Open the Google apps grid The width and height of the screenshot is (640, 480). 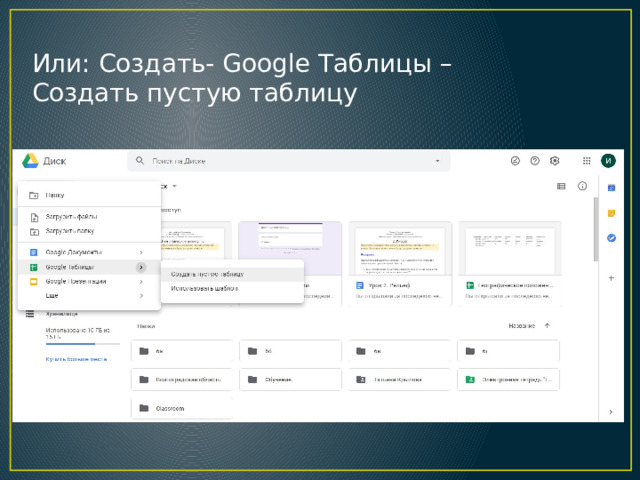tap(587, 161)
